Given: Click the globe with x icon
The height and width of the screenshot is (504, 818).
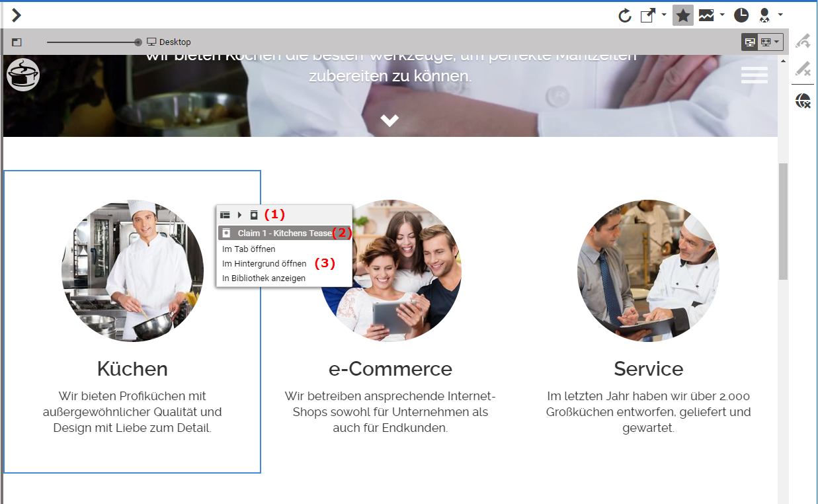Looking at the screenshot, I should pos(803,101).
